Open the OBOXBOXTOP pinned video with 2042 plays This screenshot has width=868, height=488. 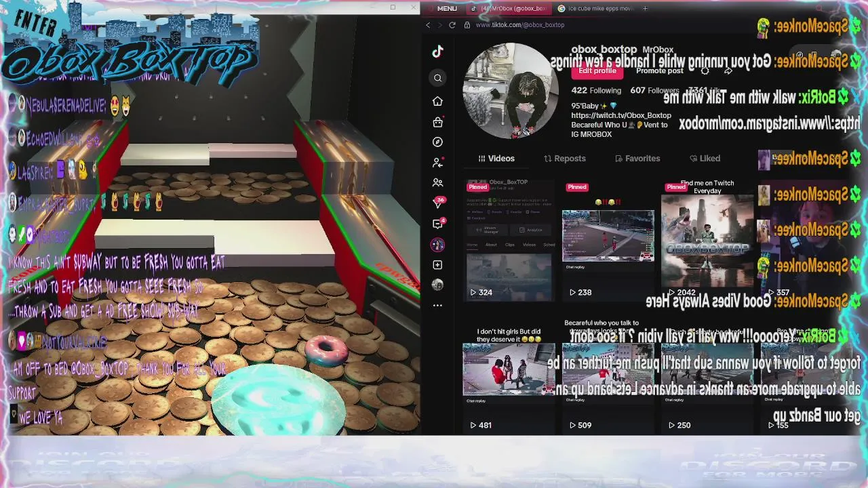[x=707, y=240]
